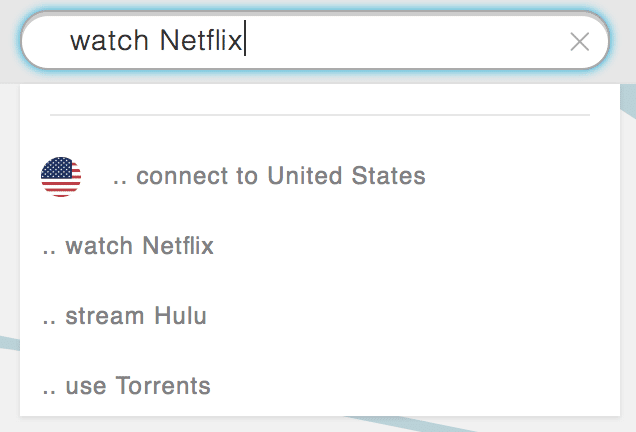Click "United States" text beside the flag

click(346, 176)
